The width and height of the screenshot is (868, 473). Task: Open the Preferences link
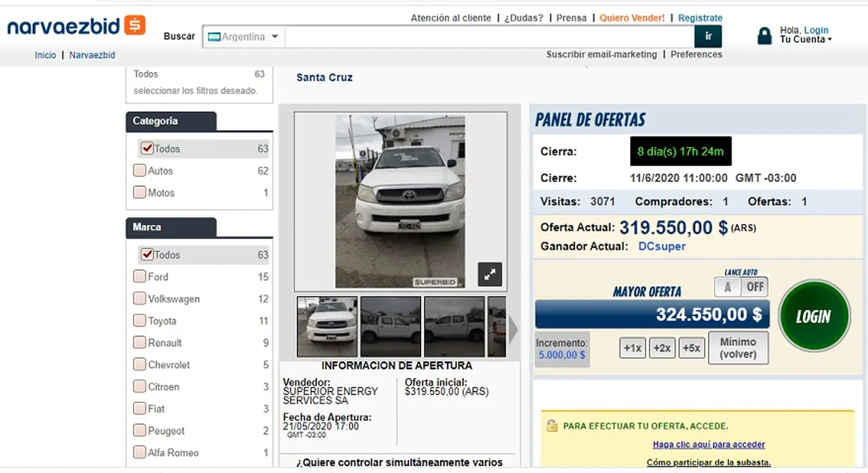[x=696, y=54]
